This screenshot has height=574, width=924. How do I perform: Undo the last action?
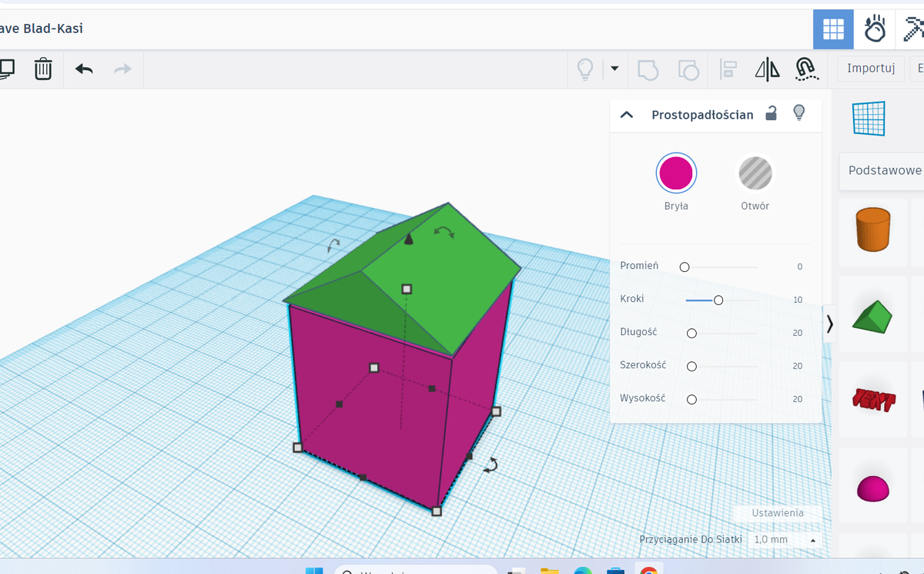(x=84, y=69)
